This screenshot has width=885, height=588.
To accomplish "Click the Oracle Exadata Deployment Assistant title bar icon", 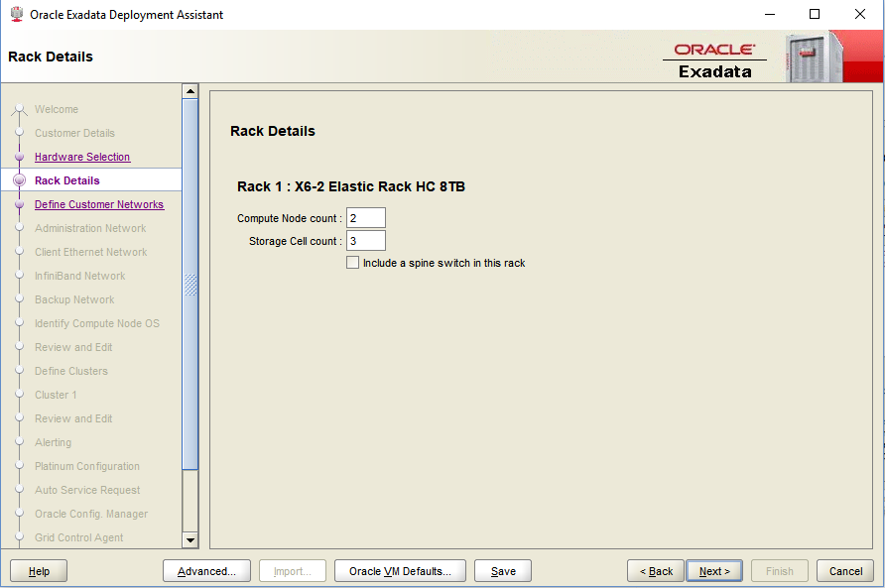I will coord(16,15).
